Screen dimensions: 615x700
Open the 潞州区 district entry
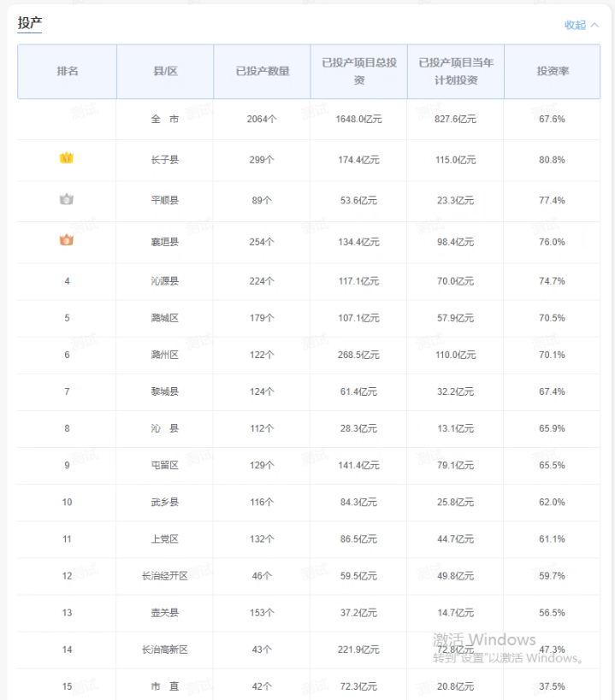point(164,355)
